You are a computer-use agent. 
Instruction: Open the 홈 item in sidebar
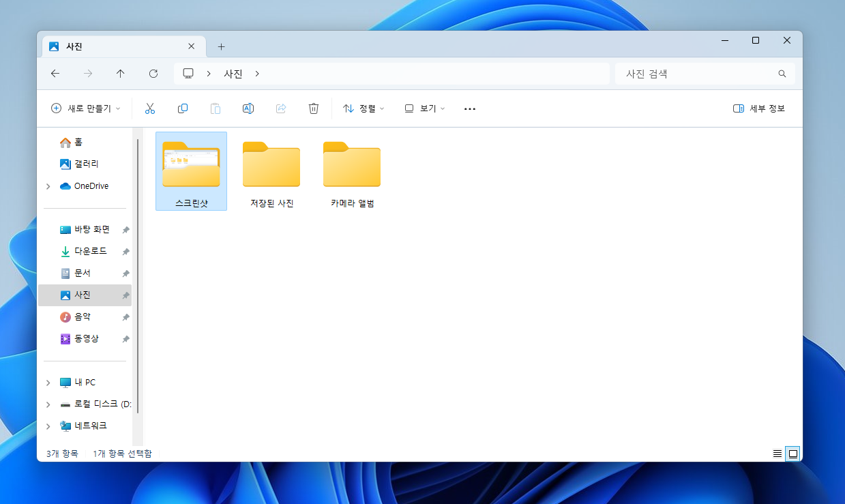coord(85,142)
